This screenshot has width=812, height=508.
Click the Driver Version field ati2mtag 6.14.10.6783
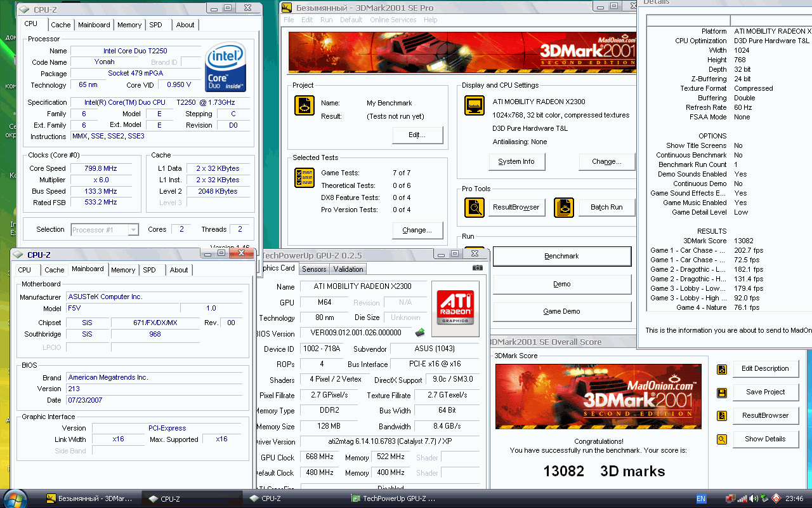pyautogui.click(x=391, y=441)
